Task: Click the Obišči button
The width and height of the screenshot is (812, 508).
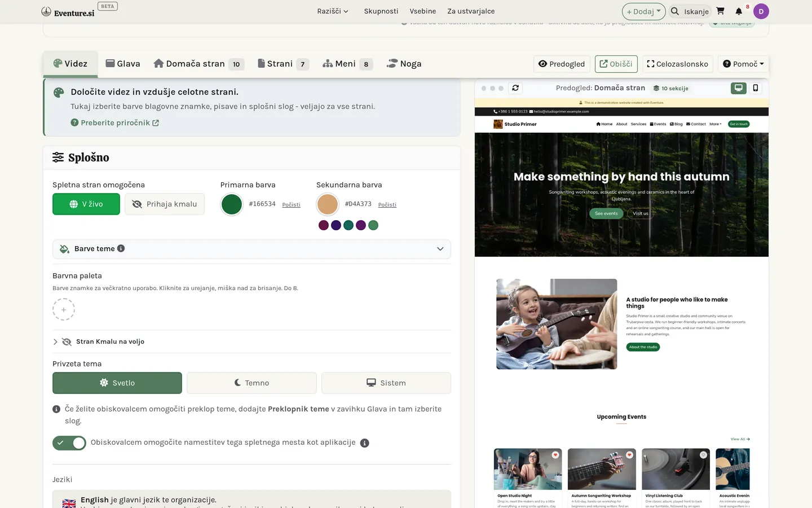Action: (616, 64)
